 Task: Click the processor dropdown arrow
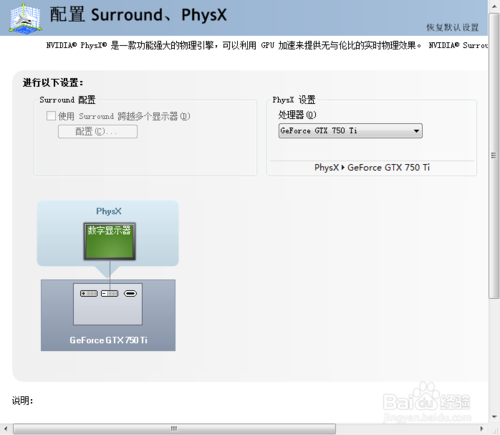(416, 131)
